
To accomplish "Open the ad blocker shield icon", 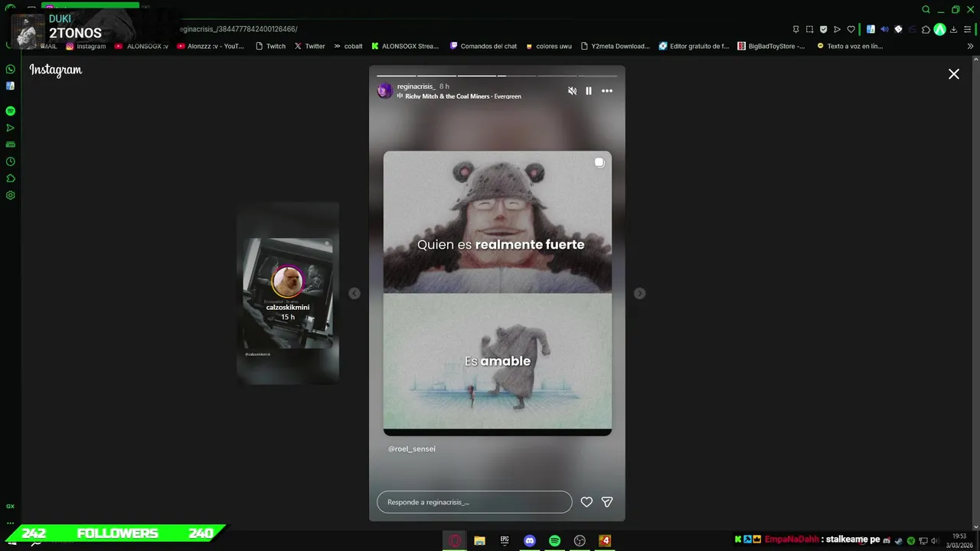I will tap(823, 29).
